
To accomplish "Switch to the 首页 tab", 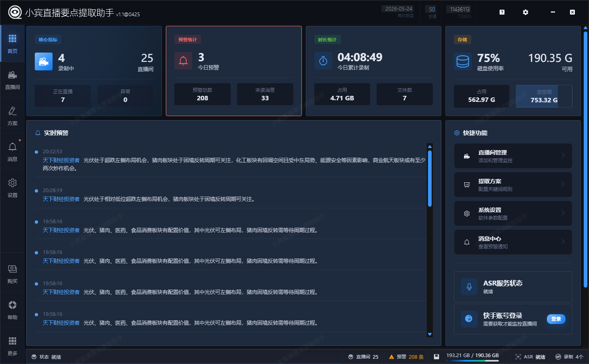I will [13, 44].
